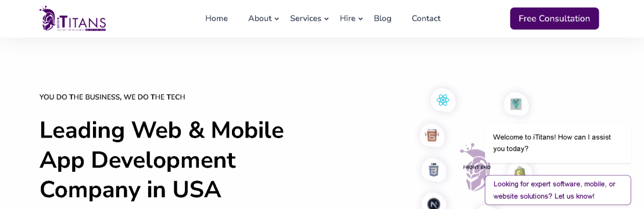Click the Free Consultation button

[x=554, y=19]
